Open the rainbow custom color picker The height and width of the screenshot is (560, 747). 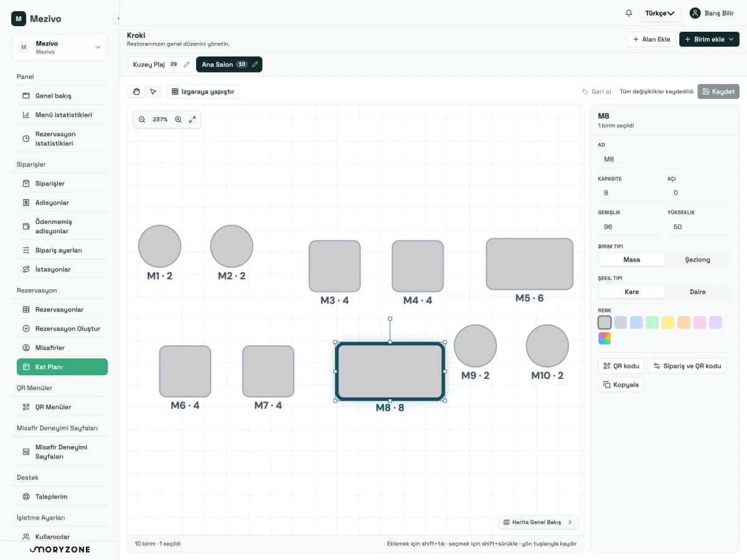(604, 338)
